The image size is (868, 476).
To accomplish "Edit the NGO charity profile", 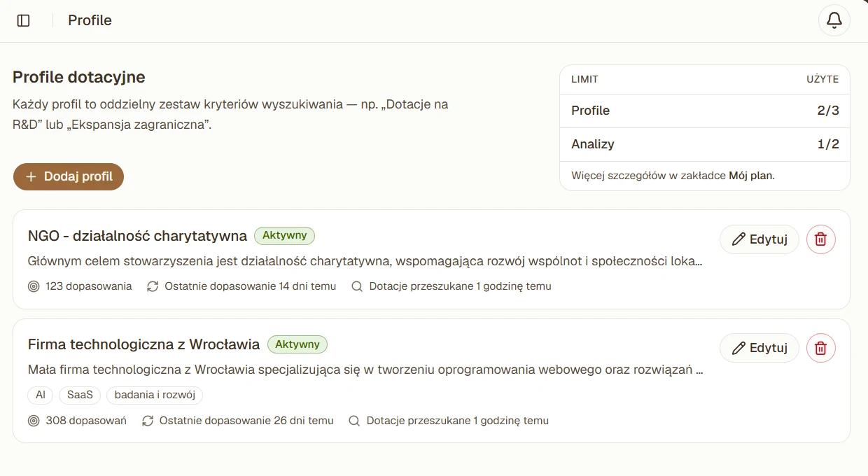I will [x=759, y=239].
